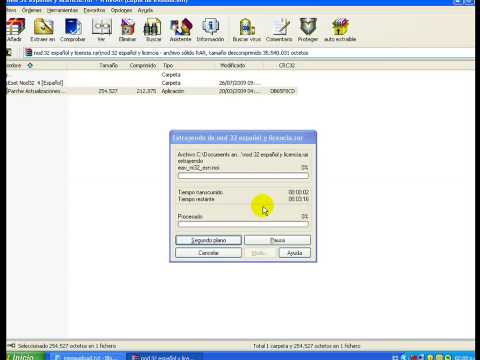Click the up-one-level icon beside the address bar
Screen dimensions: 480x360
(x=9, y=52)
